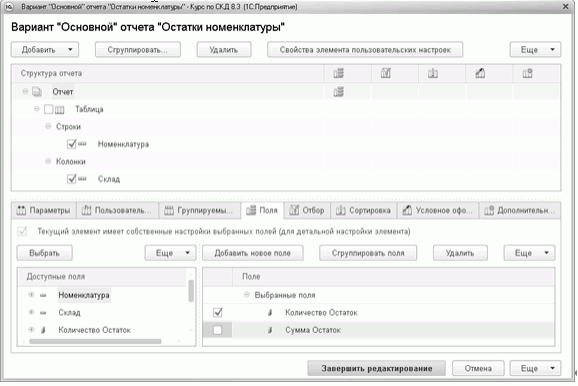Click additional settings column header icon
This screenshot has width=578, height=386.
tap(527, 73)
